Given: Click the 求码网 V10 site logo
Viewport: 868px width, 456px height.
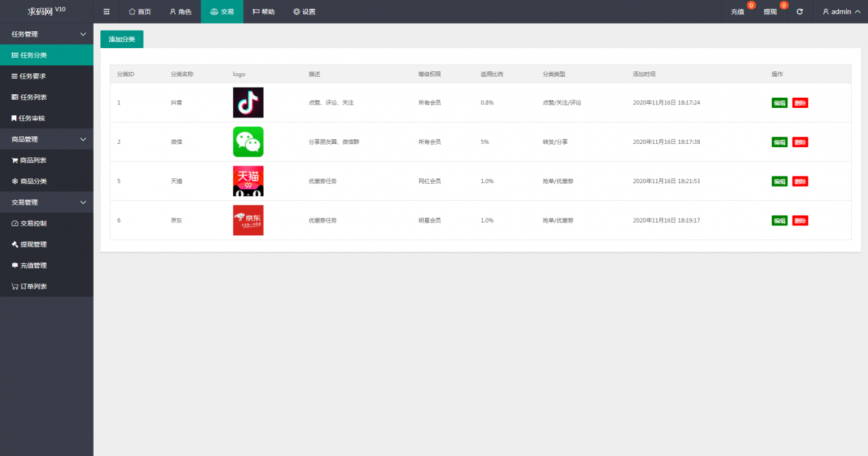Looking at the screenshot, I should tap(47, 11).
